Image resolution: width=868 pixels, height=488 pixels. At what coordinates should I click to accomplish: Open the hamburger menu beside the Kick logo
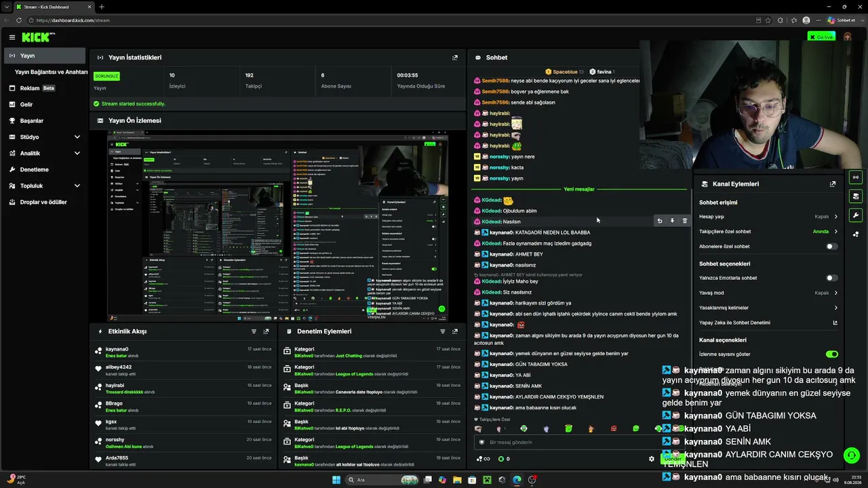12,37
